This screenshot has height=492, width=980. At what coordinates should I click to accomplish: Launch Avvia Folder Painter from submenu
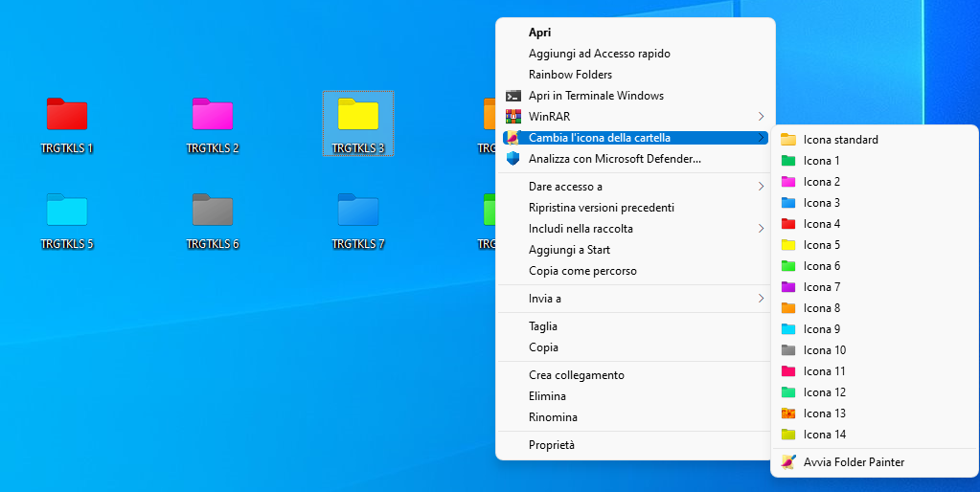(x=853, y=462)
